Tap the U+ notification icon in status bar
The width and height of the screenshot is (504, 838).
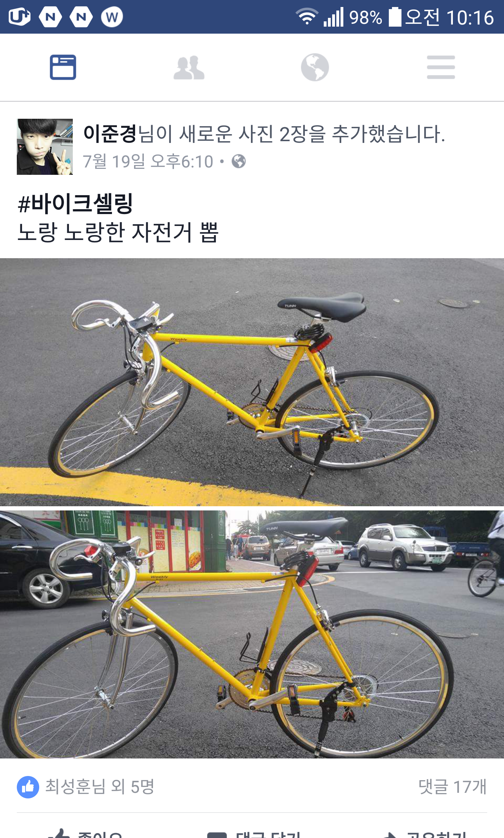(20, 16)
